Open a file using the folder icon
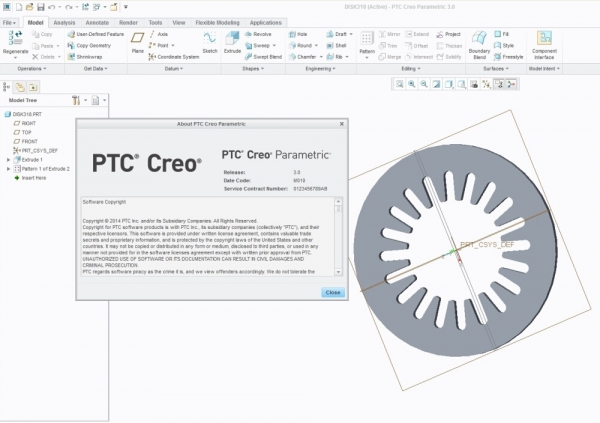This screenshot has height=423, width=600. pyautogui.click(x=29, y=7)
